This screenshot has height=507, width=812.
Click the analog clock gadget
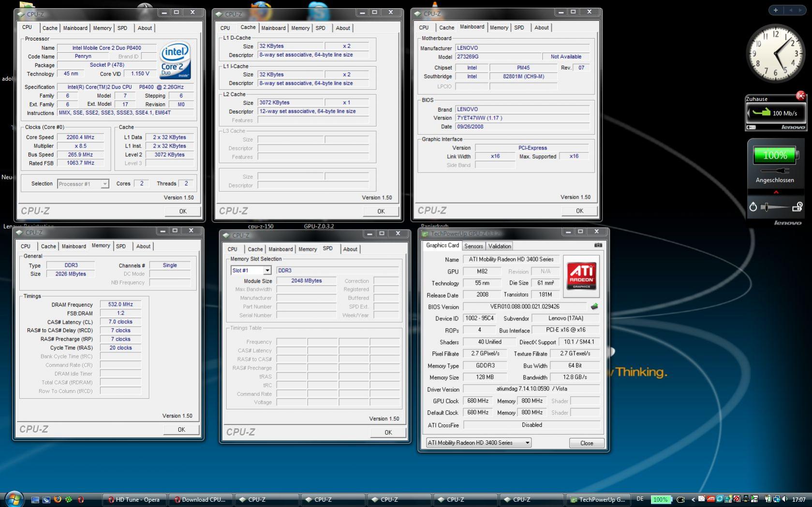(776, 53)
